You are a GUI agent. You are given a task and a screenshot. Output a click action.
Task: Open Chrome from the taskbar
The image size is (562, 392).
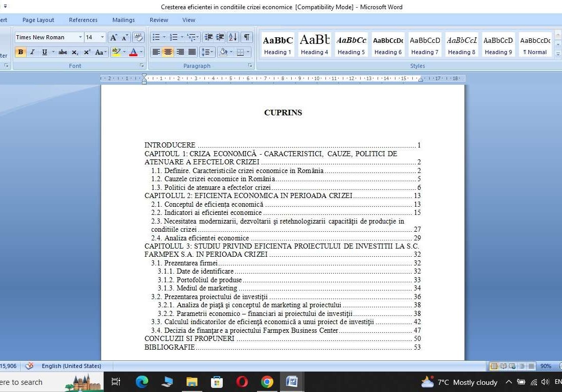[x=268, y=382]
